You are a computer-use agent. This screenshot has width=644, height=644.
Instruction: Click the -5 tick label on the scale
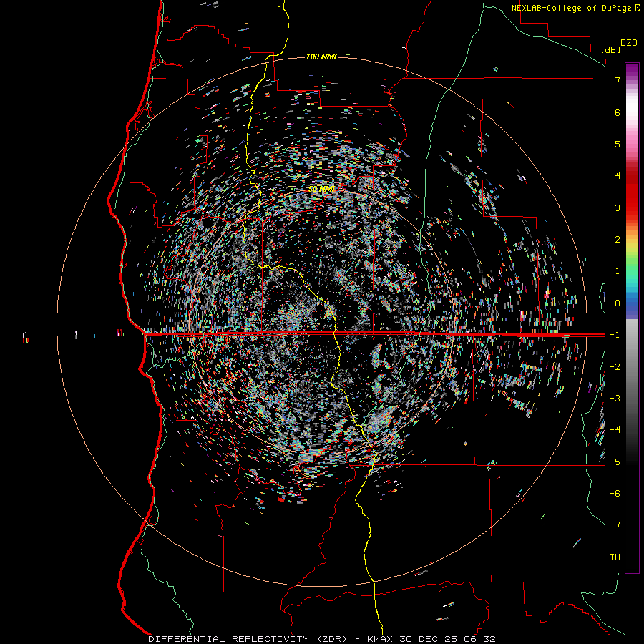click(x=615, y=462)
